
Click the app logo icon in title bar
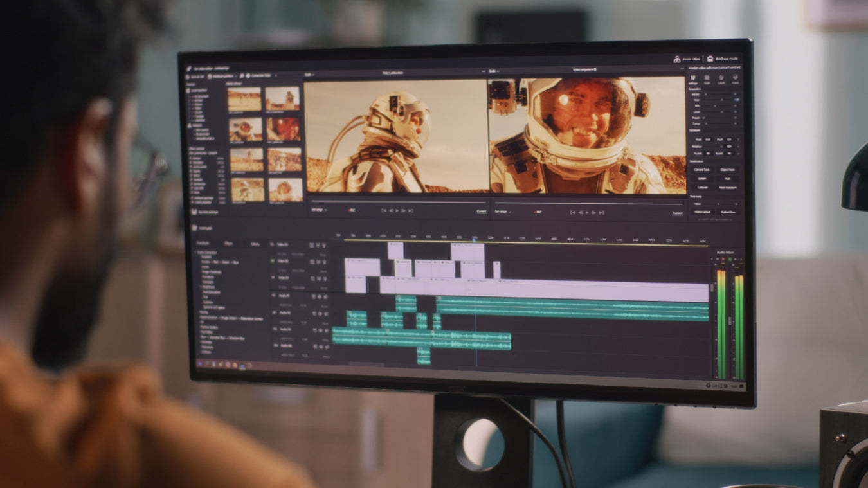[x=189, y=68]
